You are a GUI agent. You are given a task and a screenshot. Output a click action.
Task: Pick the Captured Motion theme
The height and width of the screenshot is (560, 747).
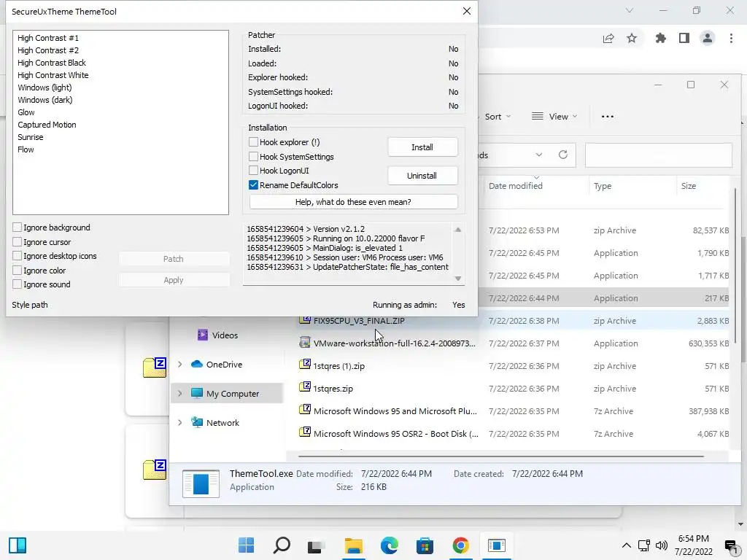click(x=47, y=124)
